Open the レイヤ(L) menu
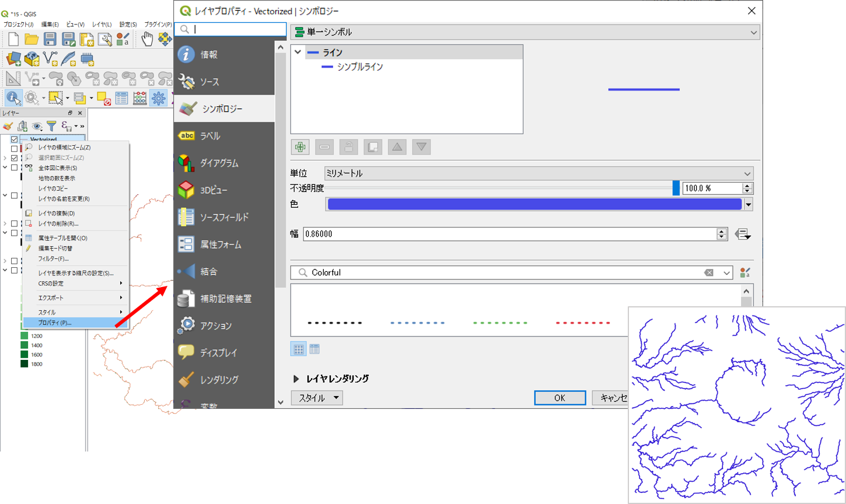846x504 pixels. [x=102, y=24]
